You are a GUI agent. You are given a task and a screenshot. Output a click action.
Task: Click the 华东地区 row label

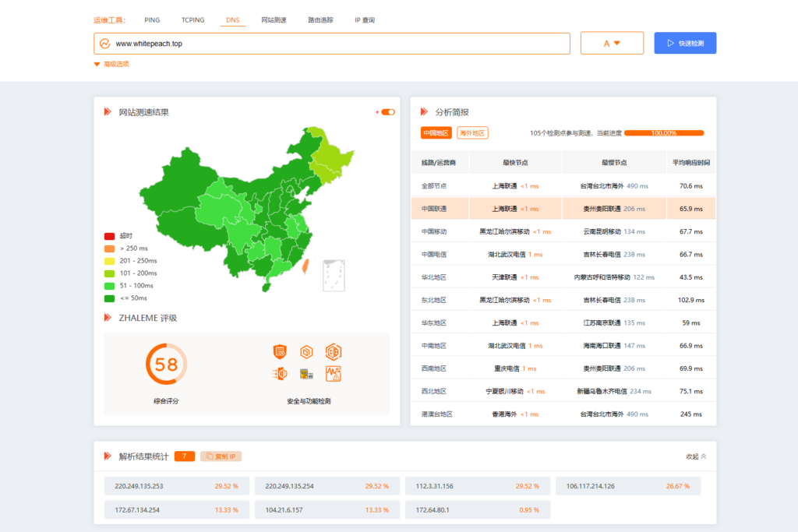click(434, 323)
